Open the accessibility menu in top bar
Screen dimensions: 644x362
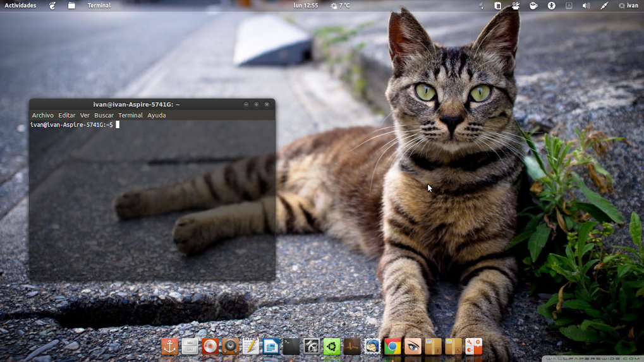point(551,6)
